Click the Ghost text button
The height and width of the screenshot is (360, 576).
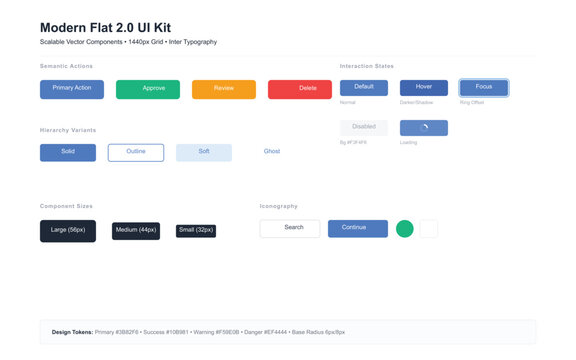(272, 151)
